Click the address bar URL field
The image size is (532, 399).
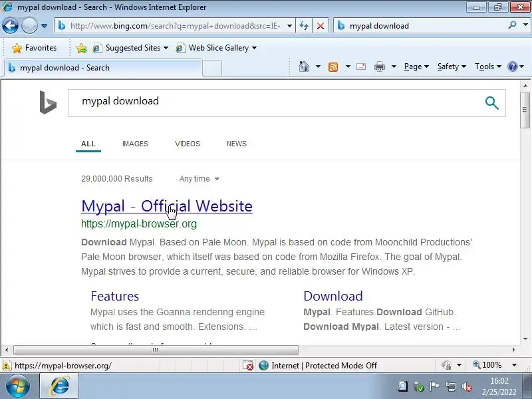pyautogui.click(x=174, y=26)
